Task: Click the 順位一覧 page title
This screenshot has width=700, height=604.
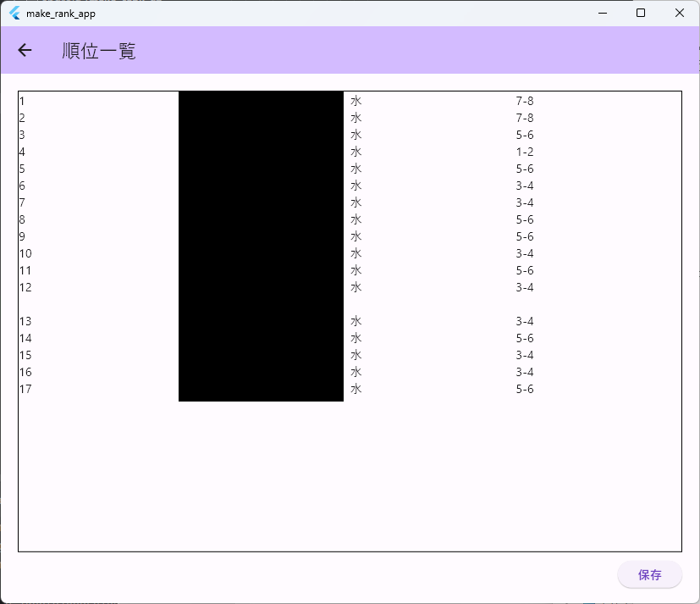Action: (99, 51)
